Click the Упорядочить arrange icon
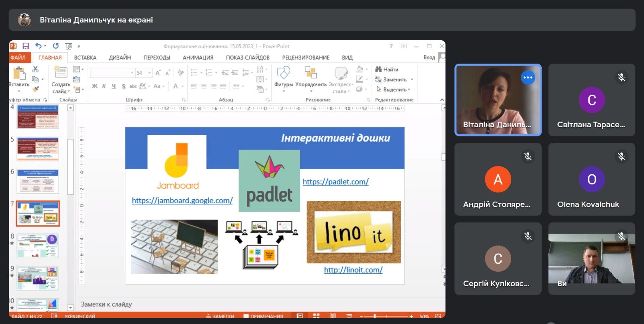 311,72
